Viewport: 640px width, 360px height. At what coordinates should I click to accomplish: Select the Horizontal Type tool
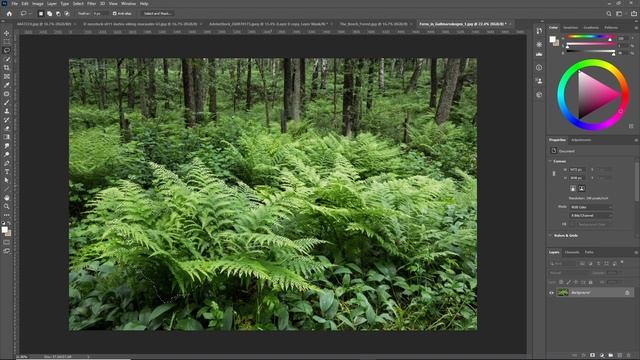point(7,171)
